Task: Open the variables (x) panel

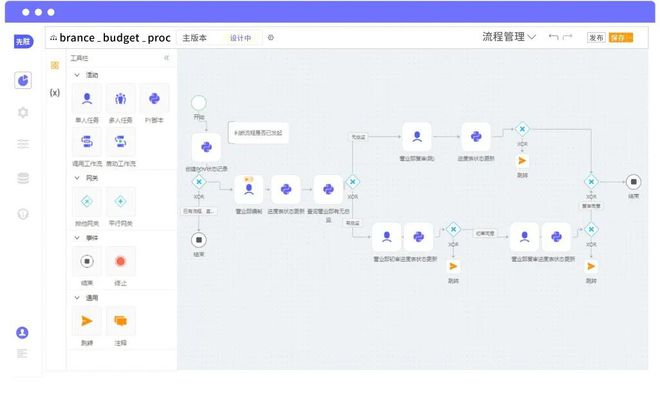Action: tap(55, 93)
